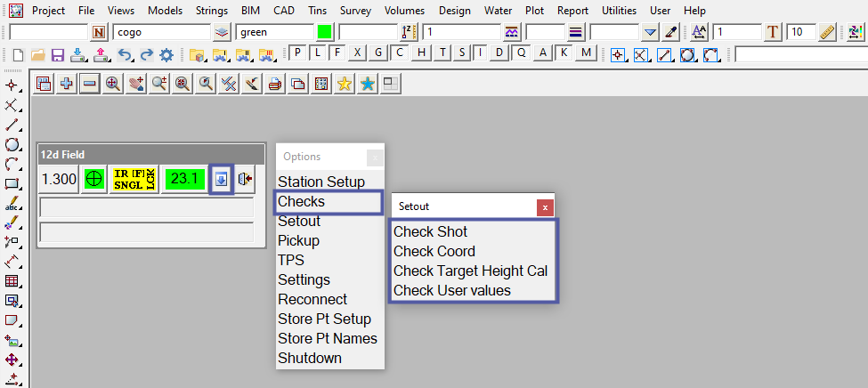Image resolution: width=868 pixels, height=388 pixels.
Task: Toggle the Q snap button
Action: [522, 53]
